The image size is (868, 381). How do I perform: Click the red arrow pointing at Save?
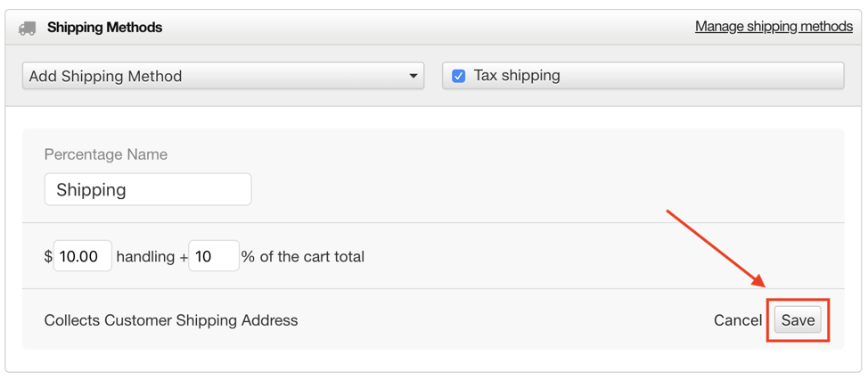pyautogui.click(x=717, y=248)
